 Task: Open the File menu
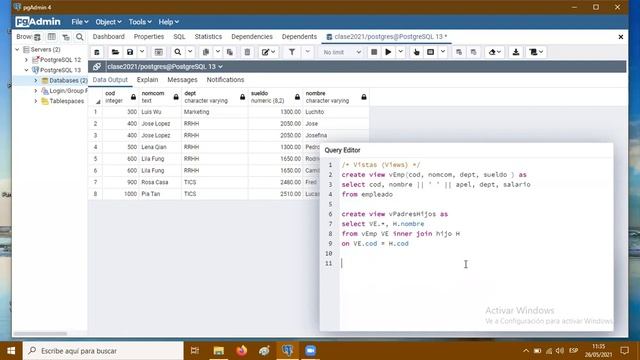(80, 22)
